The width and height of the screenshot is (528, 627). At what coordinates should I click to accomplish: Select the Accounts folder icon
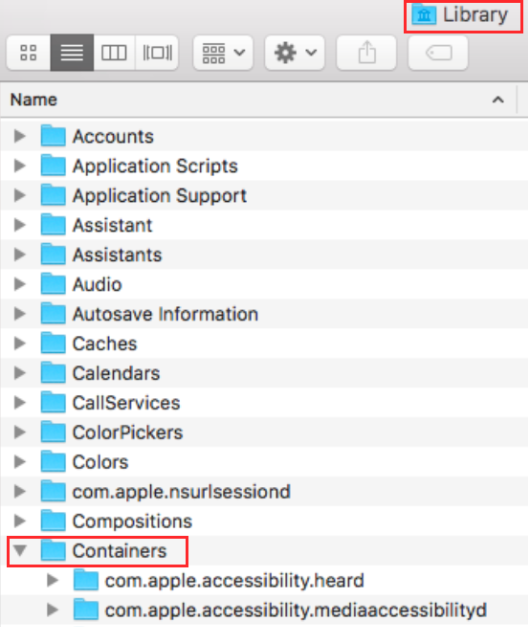[x=53, y=136]
